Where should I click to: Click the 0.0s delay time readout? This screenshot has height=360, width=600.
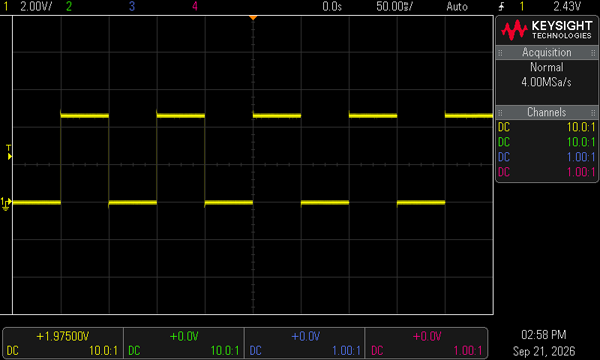pos(332,7)
